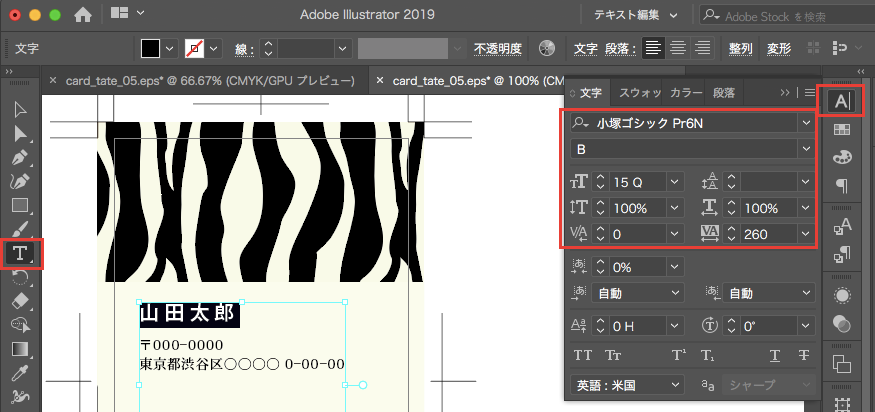Go to Illustrator Home screen

[83, 15]
